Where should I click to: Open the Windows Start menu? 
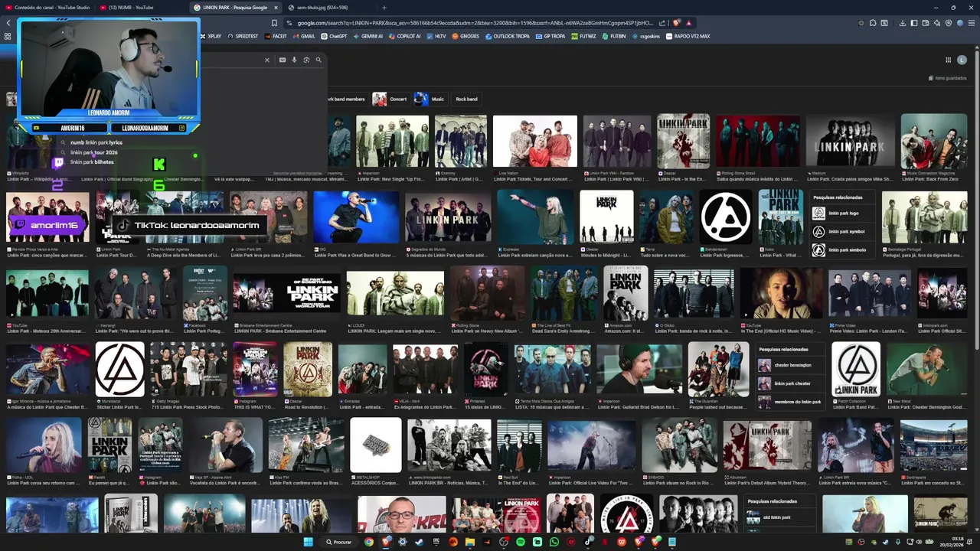(308, 542)
